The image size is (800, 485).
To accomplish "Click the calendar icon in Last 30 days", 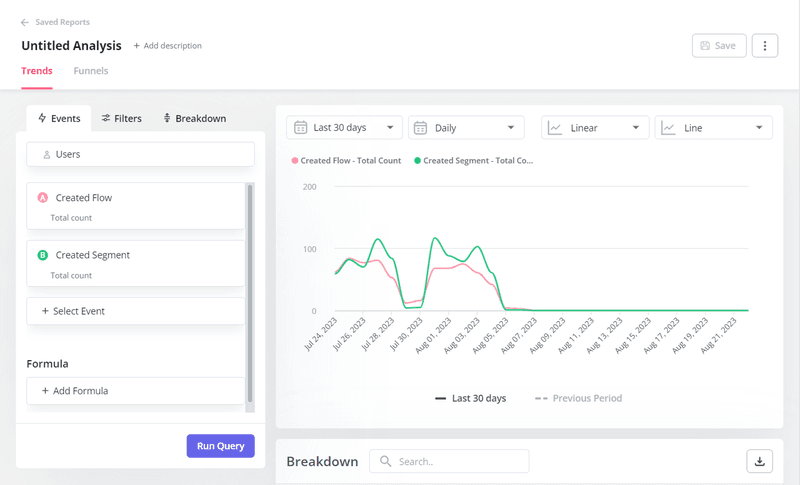I will coord(300,128).
